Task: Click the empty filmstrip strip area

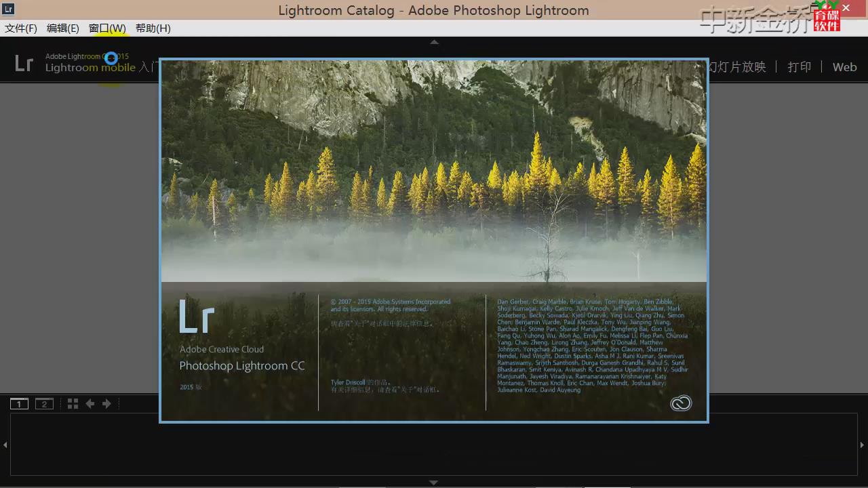Action: click(434, 445)
